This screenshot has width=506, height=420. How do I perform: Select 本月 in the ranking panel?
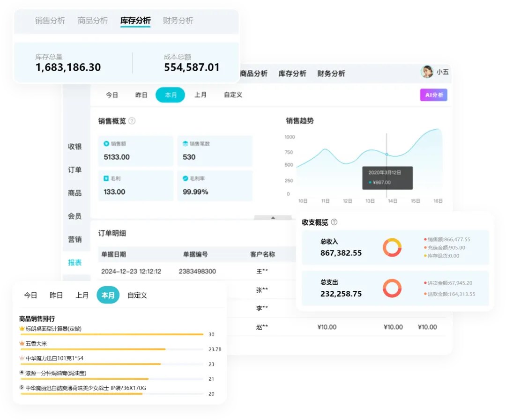(108, 295)
